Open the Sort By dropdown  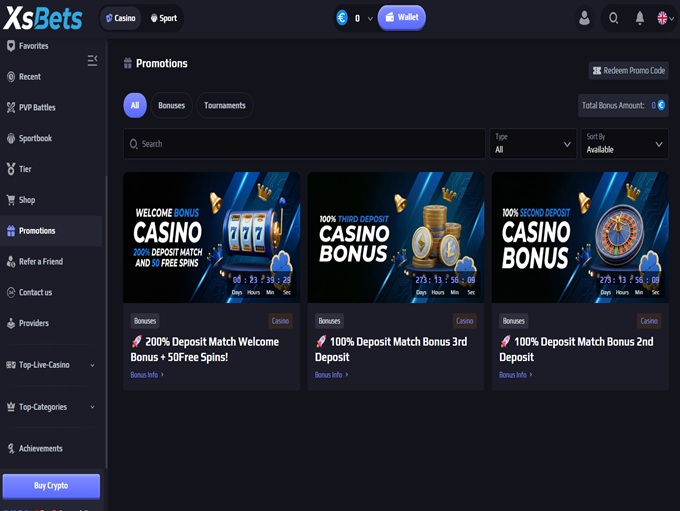(624, 144)
